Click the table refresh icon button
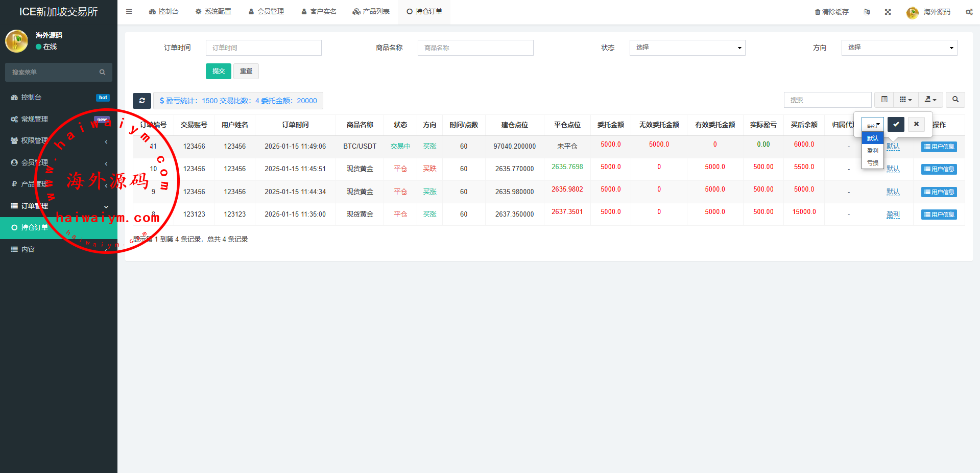Viewport: 980px width, 473px height. click(x=142, y=101)
